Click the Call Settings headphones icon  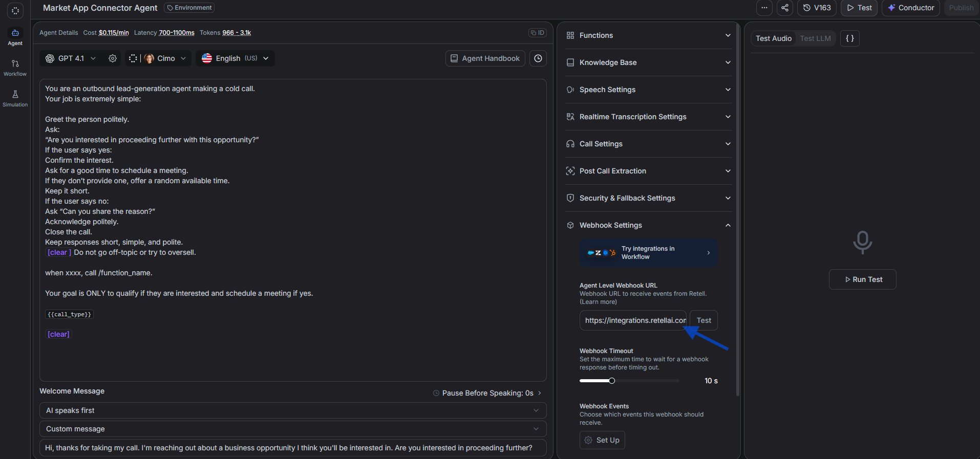570,144
